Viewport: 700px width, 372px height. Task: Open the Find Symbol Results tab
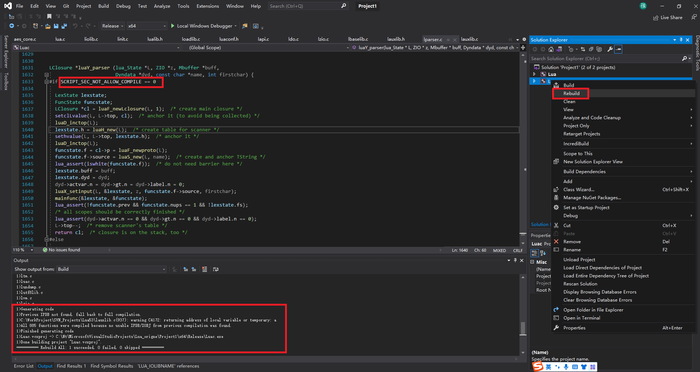[112, 366]
